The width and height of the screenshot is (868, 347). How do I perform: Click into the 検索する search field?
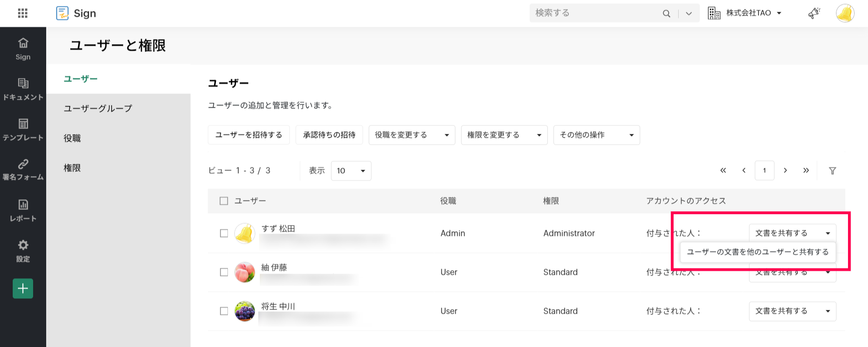pyautogui.click(x=595, y=13)
